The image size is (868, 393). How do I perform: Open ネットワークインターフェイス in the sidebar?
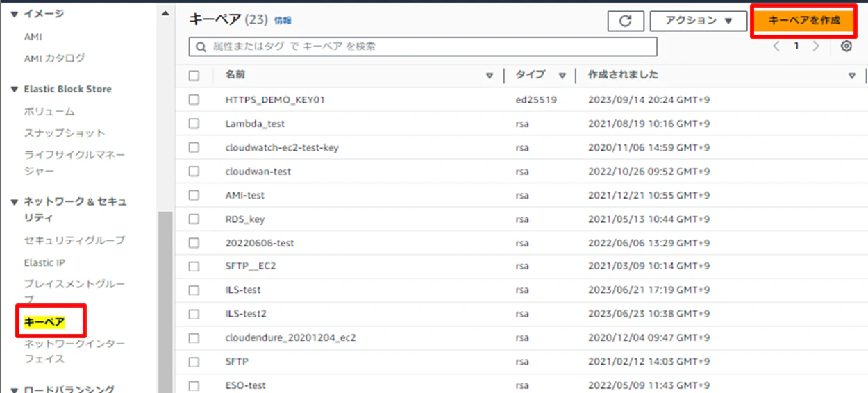pos(75,351)
